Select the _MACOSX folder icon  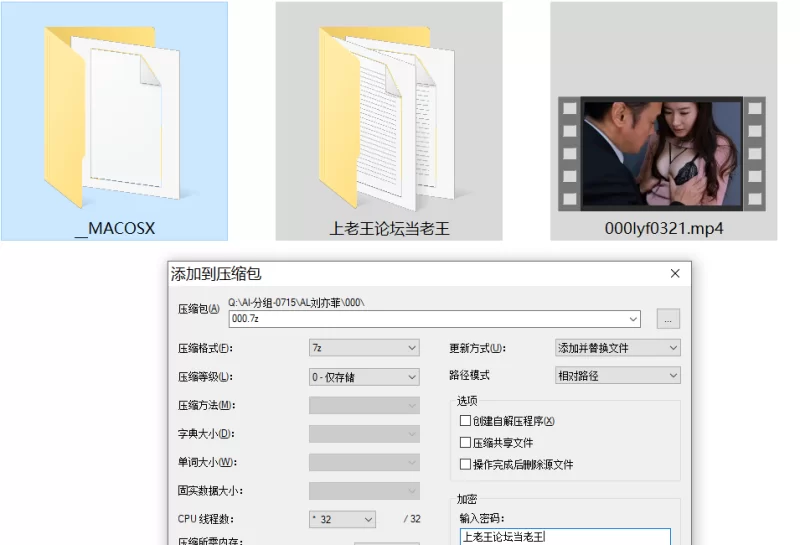coord(112,116)
